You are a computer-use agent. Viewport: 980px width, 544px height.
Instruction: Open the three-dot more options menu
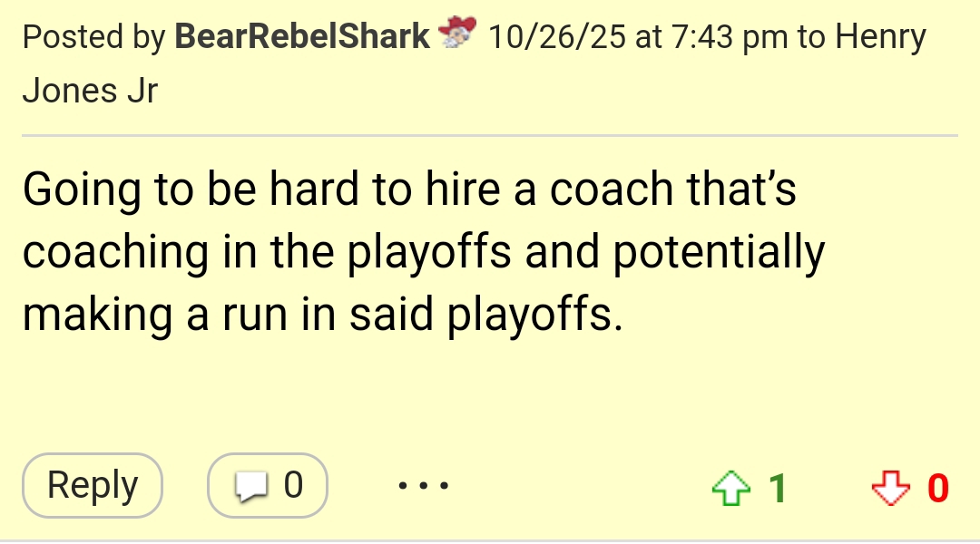(423, 487)
